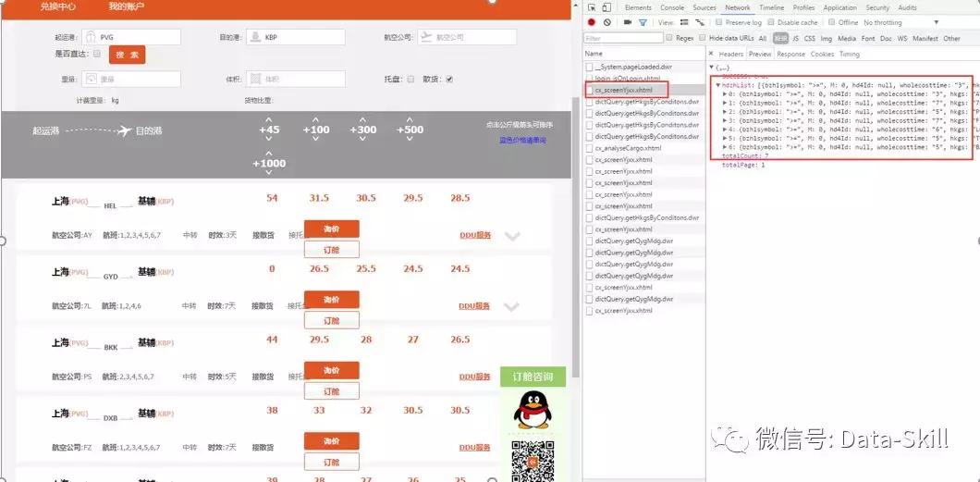Close the request details pane with the X
Screen dimensions: 980x482
[712, 54]
